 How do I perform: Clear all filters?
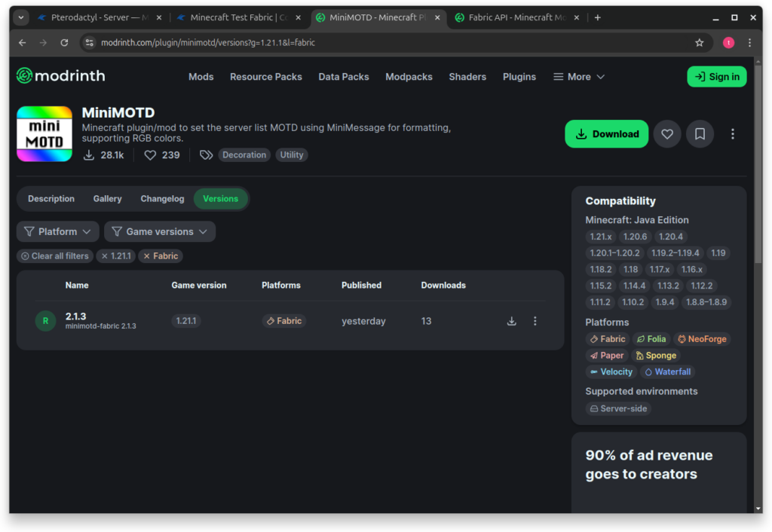(x=54, y=256)
